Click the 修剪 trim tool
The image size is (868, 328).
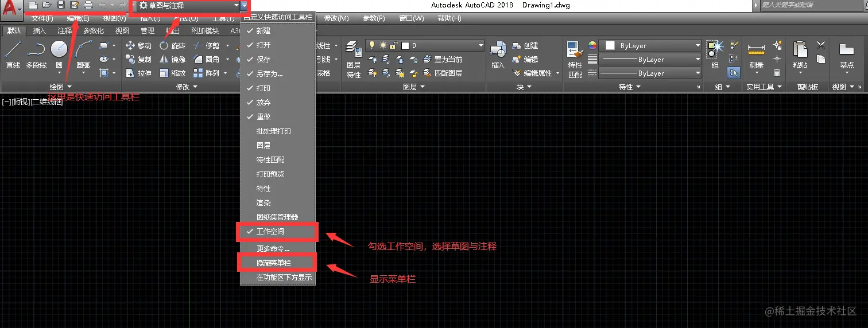206,45
